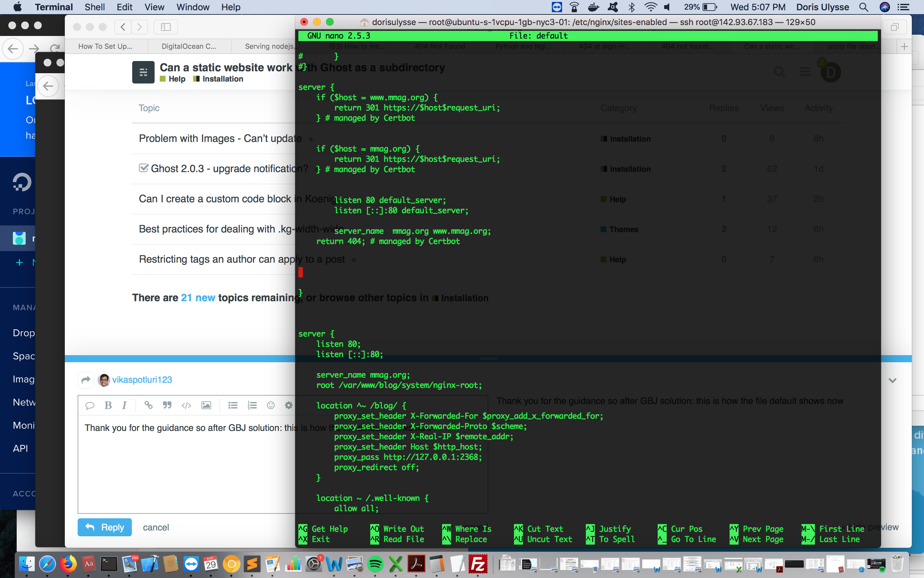The image size is (924, 578).
Task: Open Calendar from the Dock
Action: (x=211, y=564)
